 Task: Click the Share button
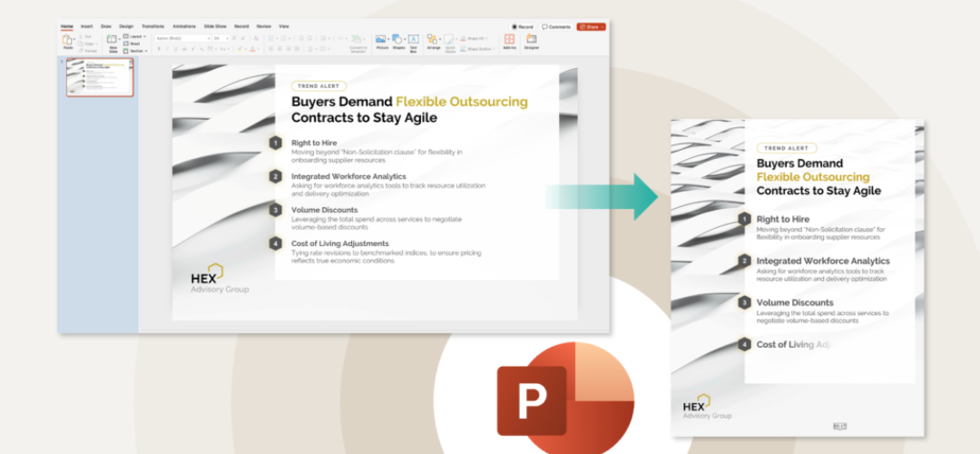coord(591,26)
